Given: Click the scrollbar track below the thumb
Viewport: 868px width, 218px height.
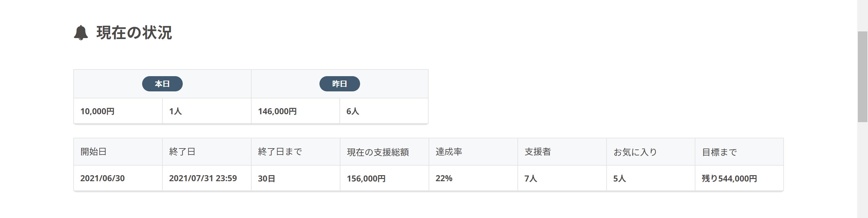Looking at the screenshot, I should (862, 168).
